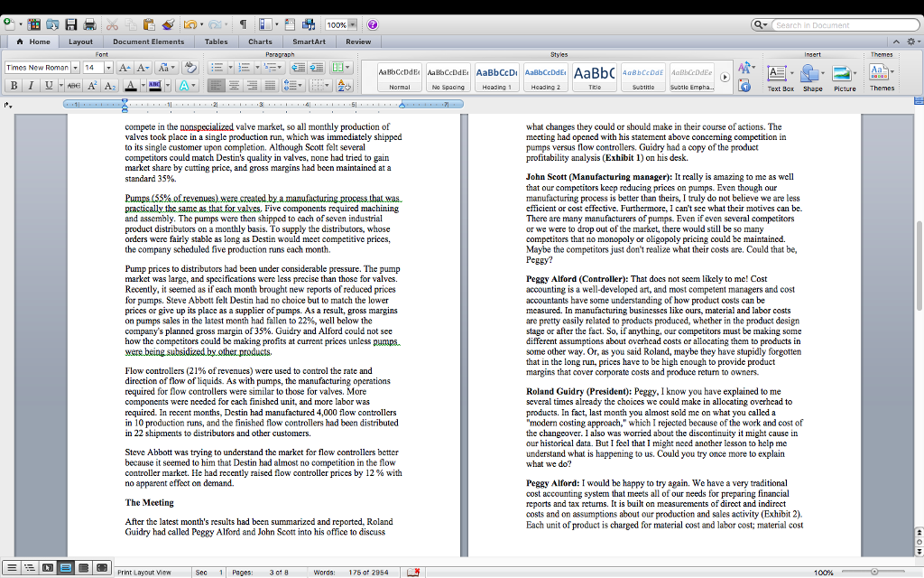The height and width of the screenshot is (578, 924).
Task: Apply the Title style
Action: (595, 78)
